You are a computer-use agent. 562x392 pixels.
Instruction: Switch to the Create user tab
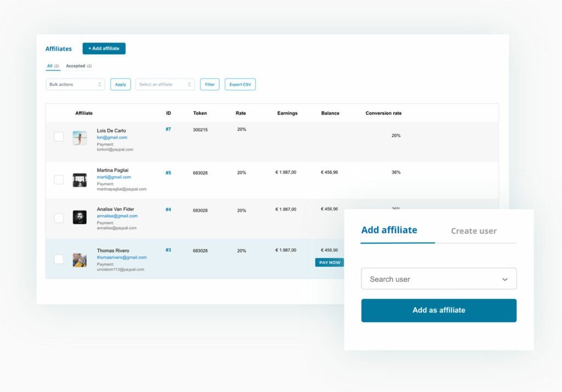click(473, 231)
